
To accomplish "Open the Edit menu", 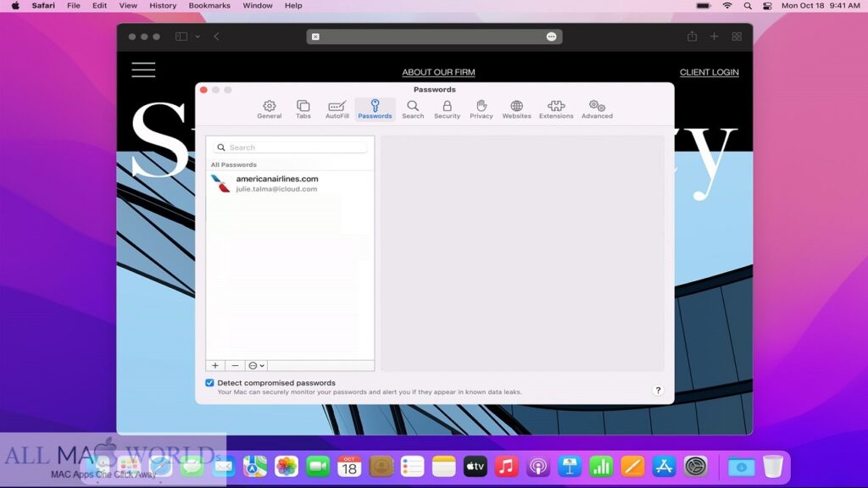I will 100,6.
